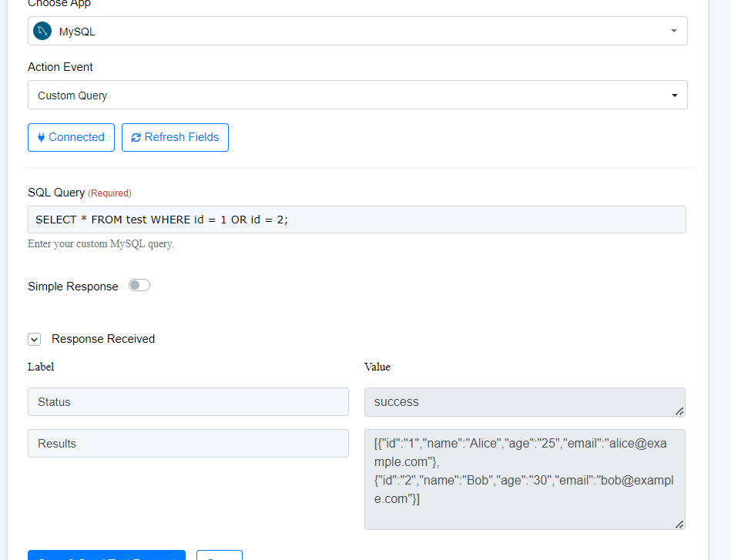Viewport: 731px width, 560px height.
Task: Click the resize handle of Results textarea
Action: coord(679,525)
